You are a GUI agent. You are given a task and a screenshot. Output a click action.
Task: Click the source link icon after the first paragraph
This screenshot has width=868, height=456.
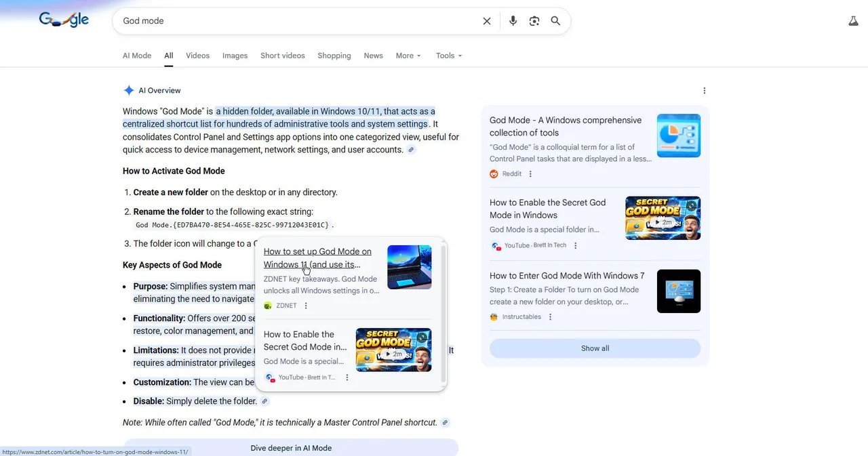[x=411, y=150]
